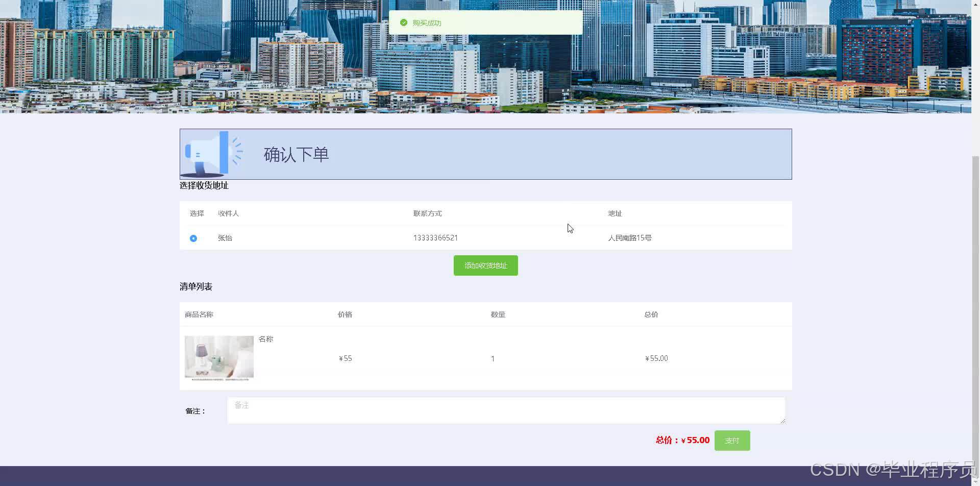Click the 选择 column header
980x486 pixels.
(197, 213)
